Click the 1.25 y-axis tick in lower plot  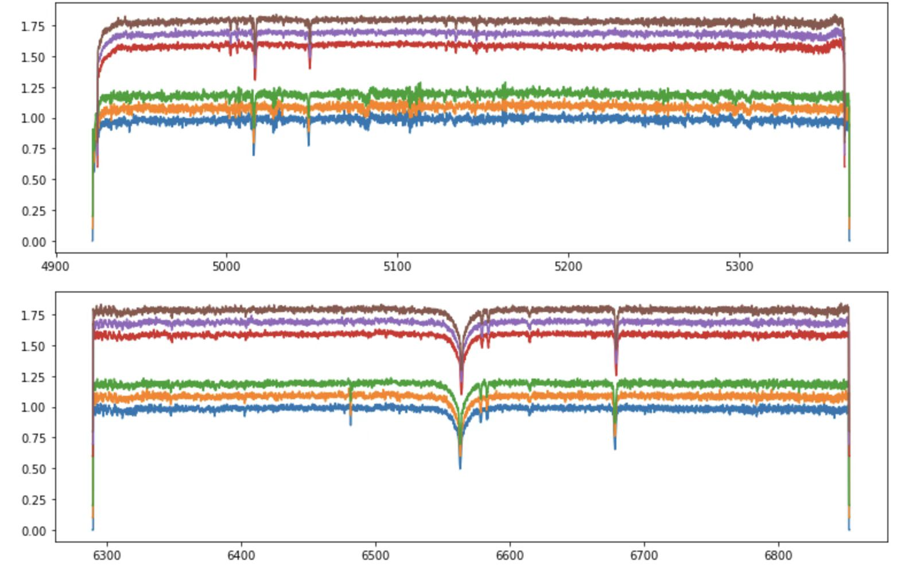pos(32,377)
